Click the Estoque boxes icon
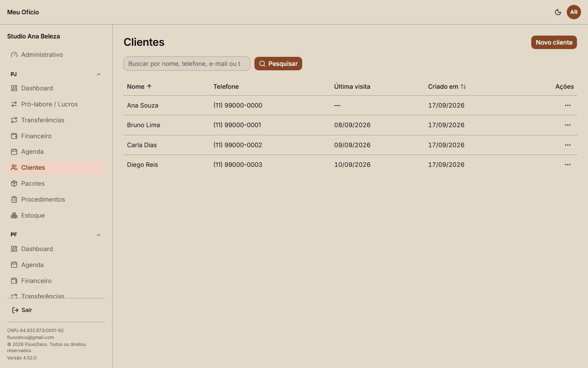The width and height of the screenshot is (588, 368). click(14, 215)
